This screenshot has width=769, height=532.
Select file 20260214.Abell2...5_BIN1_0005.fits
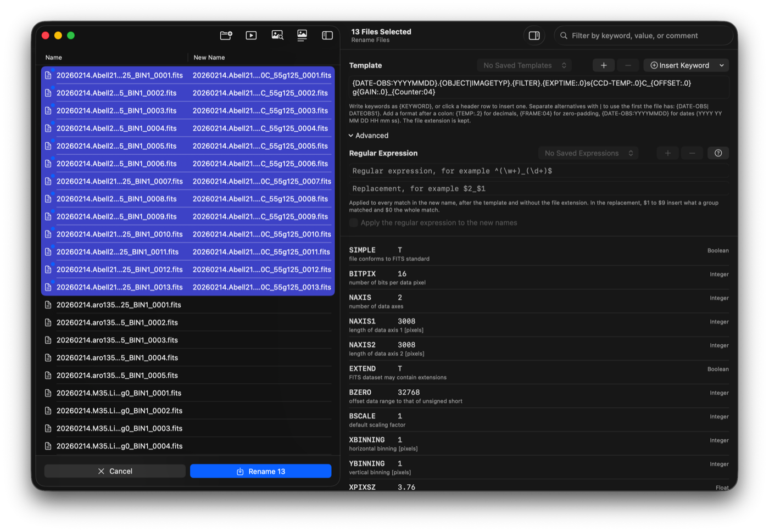tap(188, 146)
